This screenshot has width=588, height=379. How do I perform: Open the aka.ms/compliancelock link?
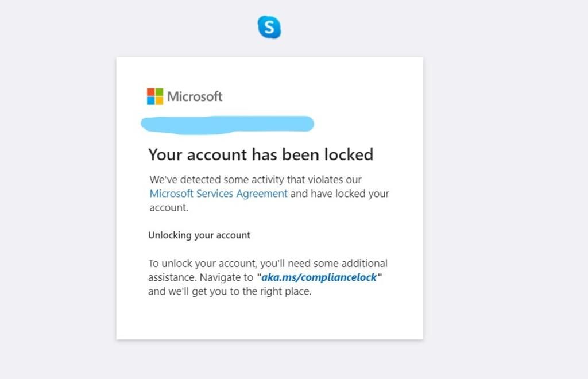(x=319, y=277)
